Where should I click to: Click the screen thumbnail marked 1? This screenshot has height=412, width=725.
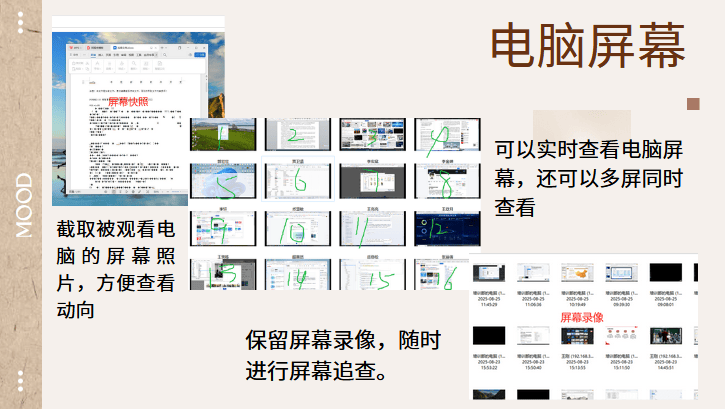[222, 134]
